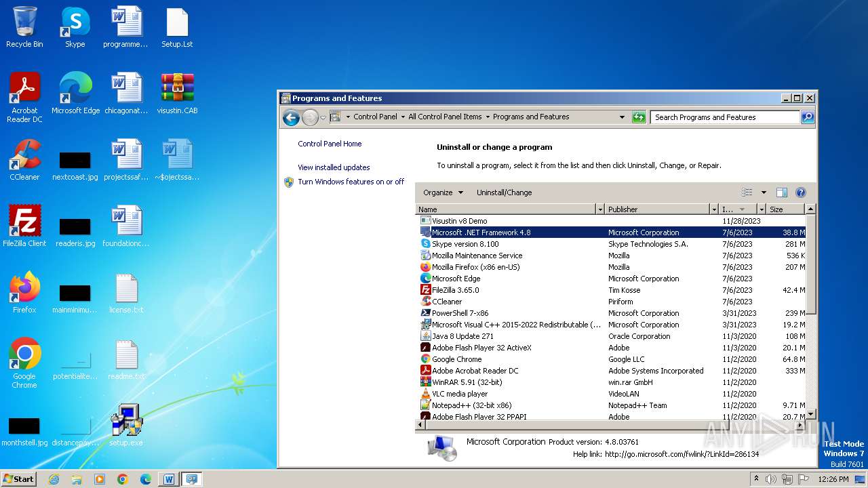Image resolution: width=868 pixels, height=488 pixels.
Task: Click the refresh button beside address bar
Action: click(638, 117)
